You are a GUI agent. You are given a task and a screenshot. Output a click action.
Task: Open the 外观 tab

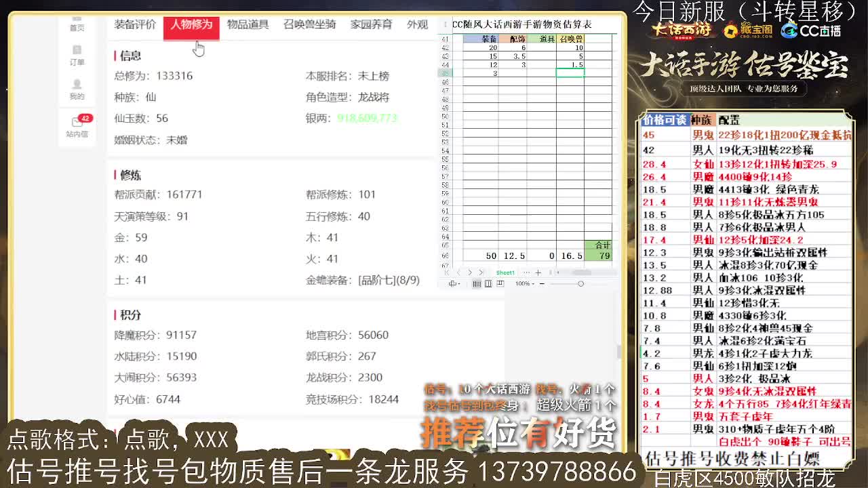pos(417,24)
